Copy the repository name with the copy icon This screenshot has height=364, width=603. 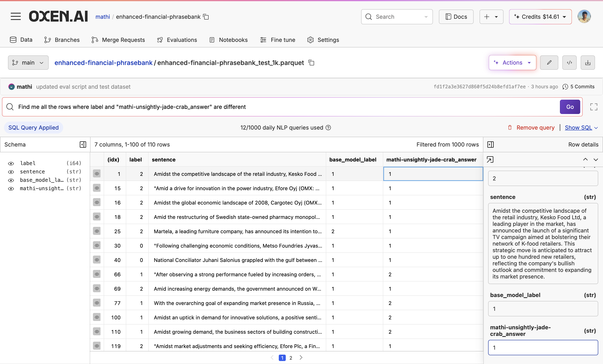[206, 17]
